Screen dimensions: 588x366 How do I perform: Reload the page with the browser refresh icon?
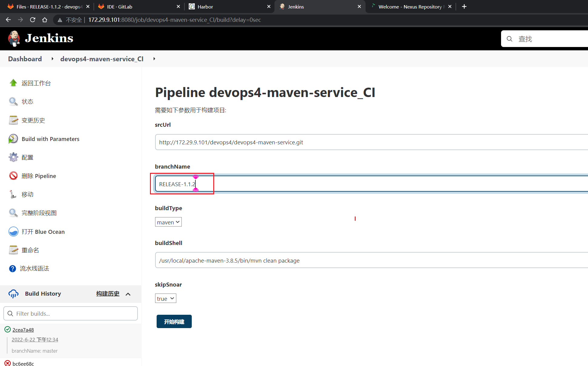pos(33,20)
